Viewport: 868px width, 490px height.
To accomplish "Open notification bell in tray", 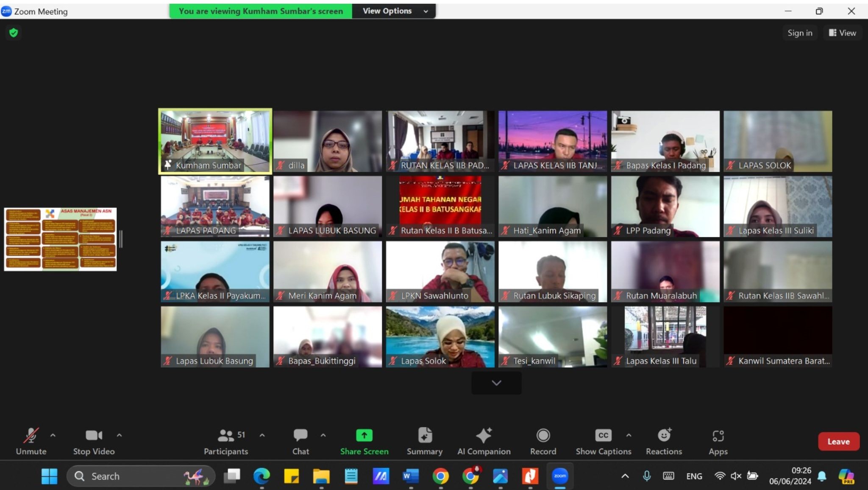I will [x=822, y=476].
